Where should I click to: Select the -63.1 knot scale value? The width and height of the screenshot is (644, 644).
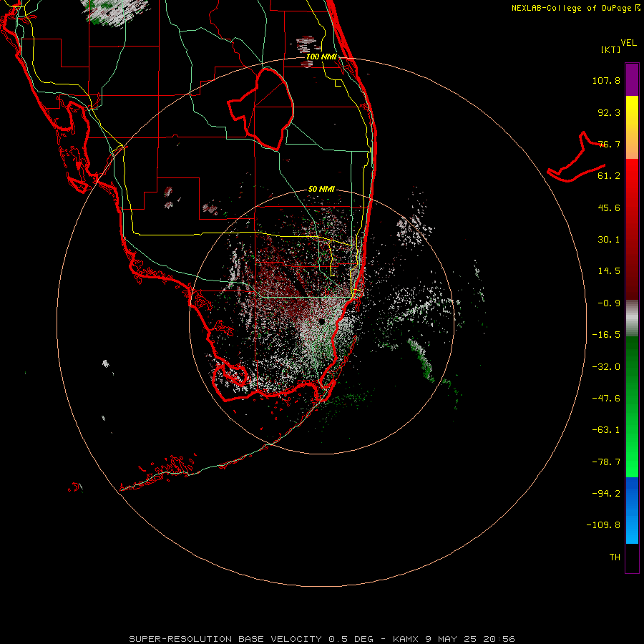(x=606, y=430)
